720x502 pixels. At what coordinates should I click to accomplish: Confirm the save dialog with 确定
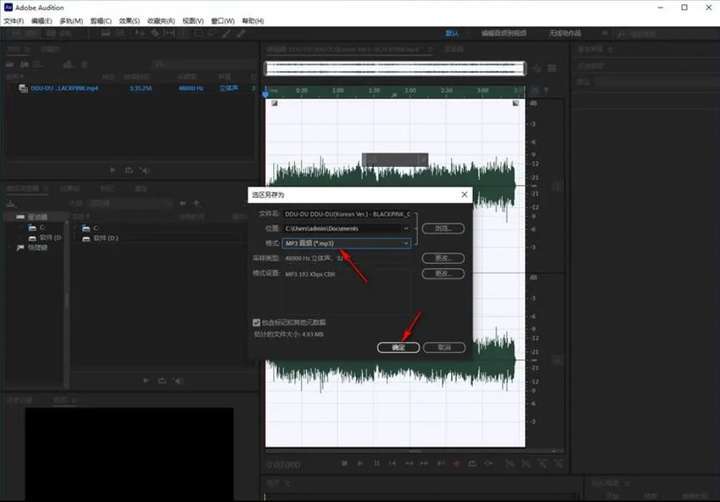pos(398,347)
